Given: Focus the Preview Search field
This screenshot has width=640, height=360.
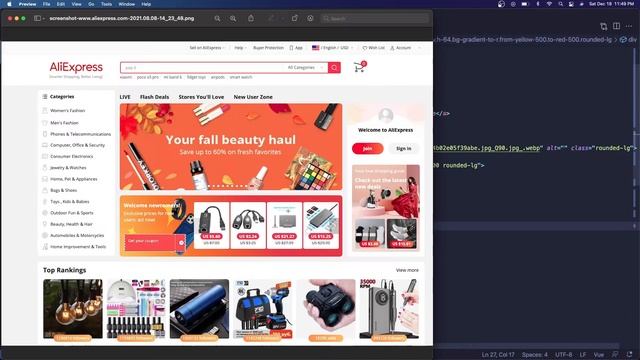Looking at the screenshot, I should (x=375, y=18).
